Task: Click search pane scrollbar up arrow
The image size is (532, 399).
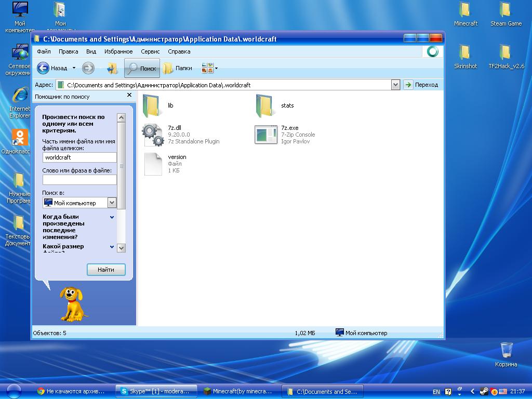Action: tap(121, 117)
